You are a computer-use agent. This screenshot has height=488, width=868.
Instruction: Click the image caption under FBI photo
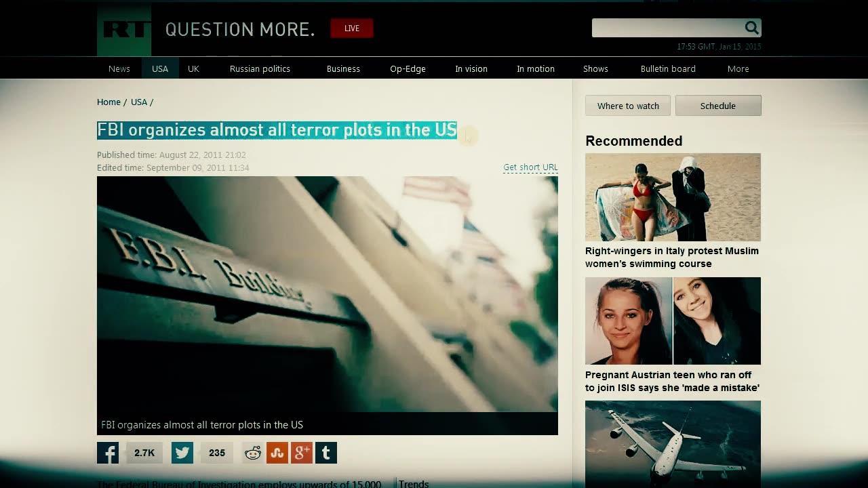[x=202, y=424]
